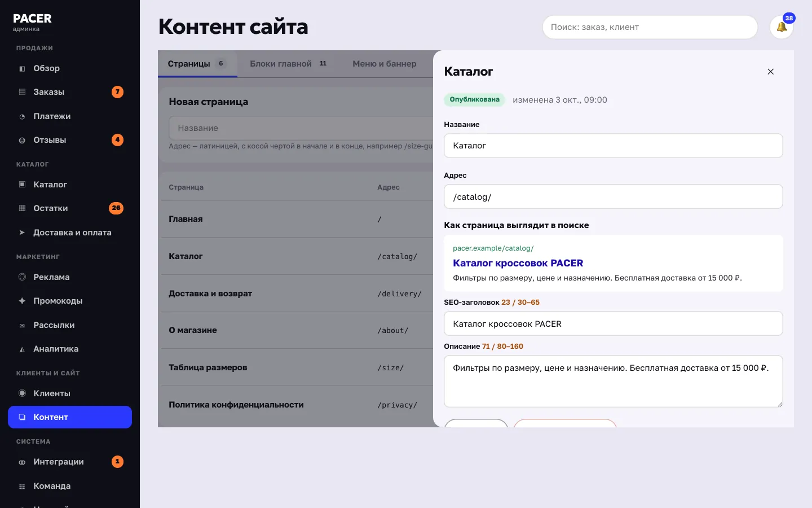Focus the Описание text area
This screenshot has width=812, height=508.
[614, 381]
